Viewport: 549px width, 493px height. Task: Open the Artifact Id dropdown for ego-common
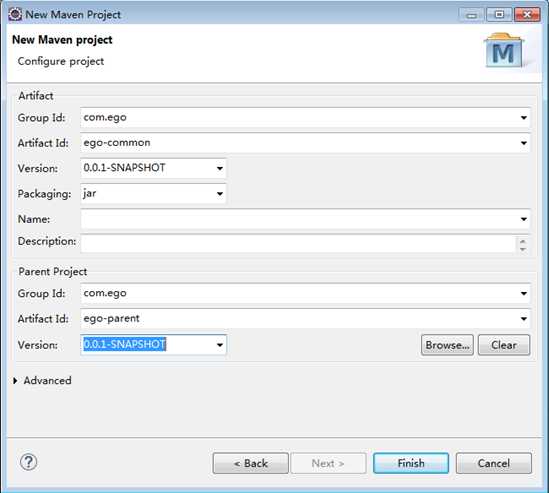coord(523,143)
